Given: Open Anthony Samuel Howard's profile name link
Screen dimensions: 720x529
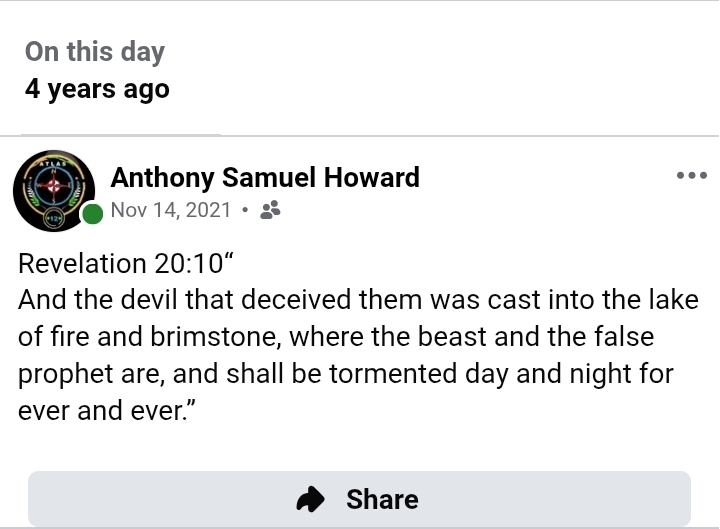Looking at the screenshot, I should (265, 178).
